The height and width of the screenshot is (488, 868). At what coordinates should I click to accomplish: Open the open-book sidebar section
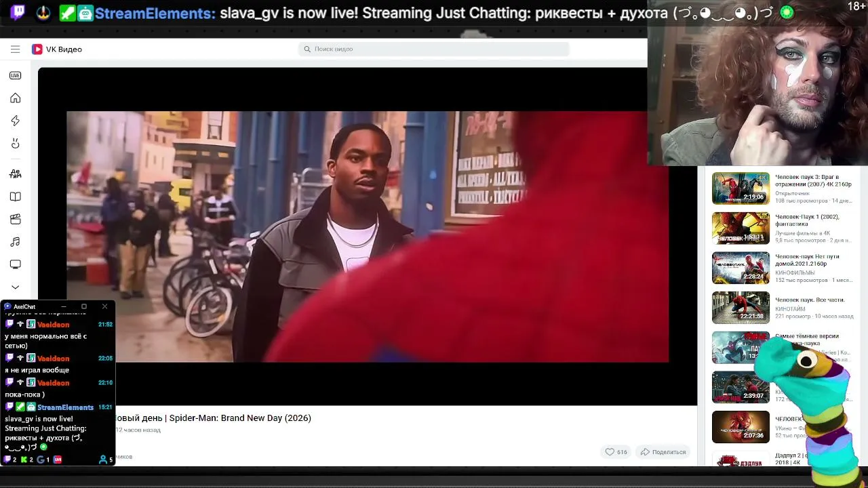(15, 197)
